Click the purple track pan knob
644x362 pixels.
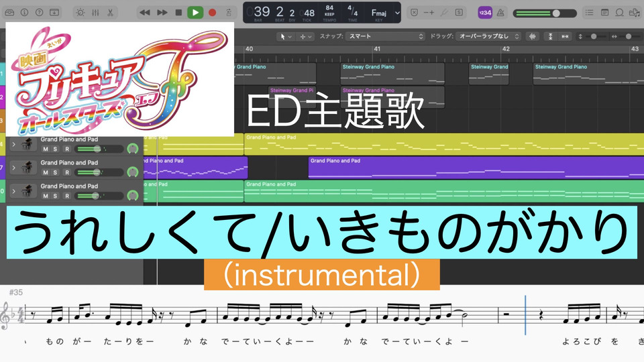(133, 172)
